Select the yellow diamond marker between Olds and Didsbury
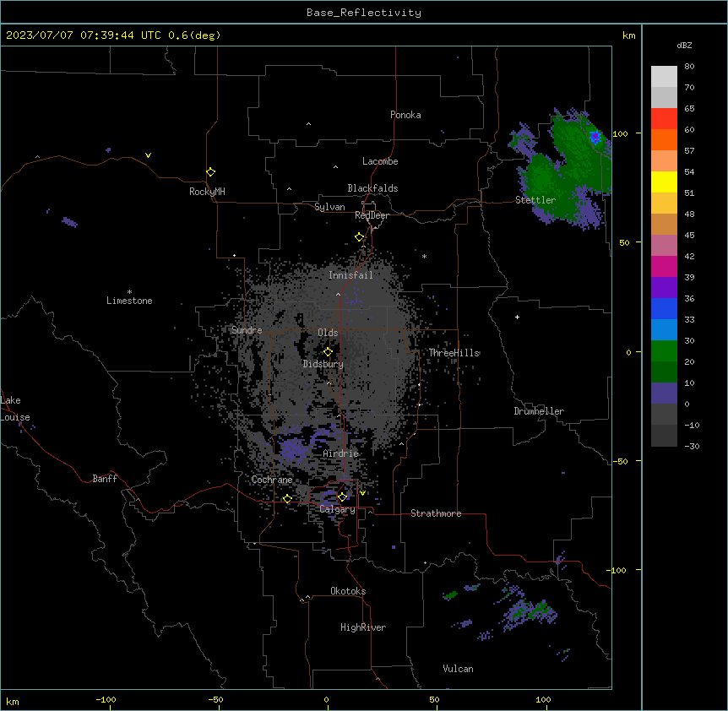This screenshot has height=711, width=728. (328, 351)
